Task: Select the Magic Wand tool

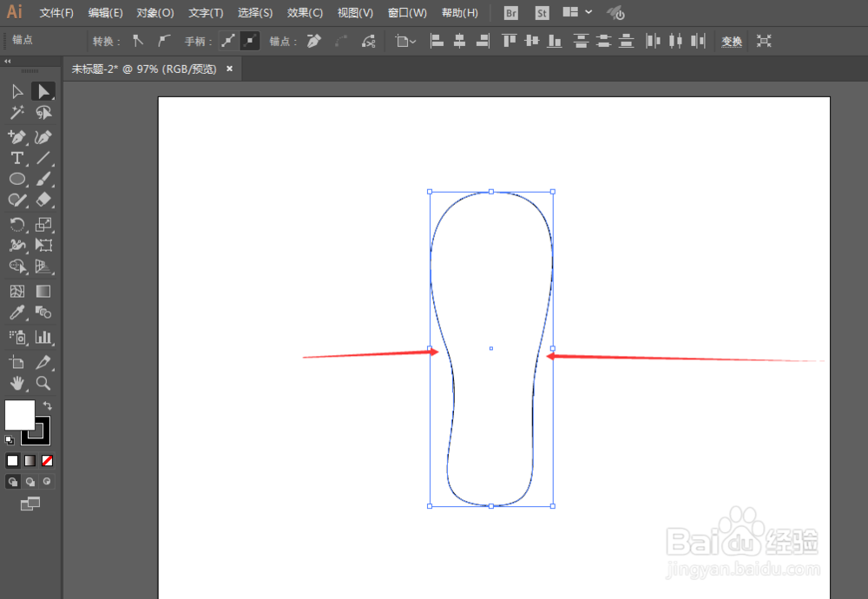Action: pos(17,113)
